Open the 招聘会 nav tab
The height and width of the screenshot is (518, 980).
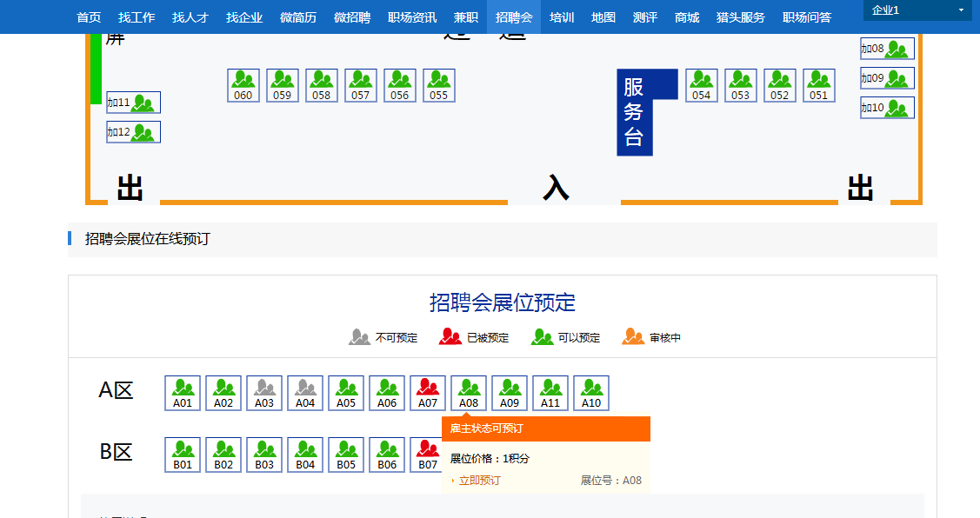click(x=514, y=17)
